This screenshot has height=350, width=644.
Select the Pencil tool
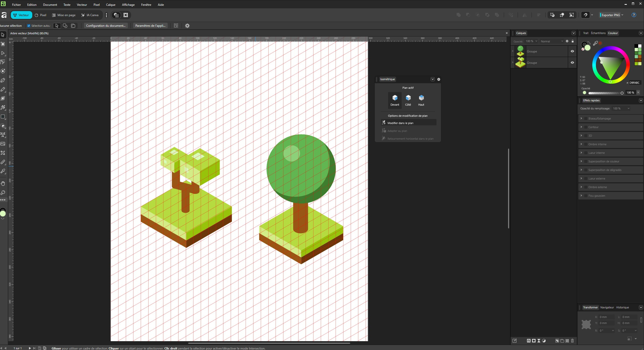(3, 90)
